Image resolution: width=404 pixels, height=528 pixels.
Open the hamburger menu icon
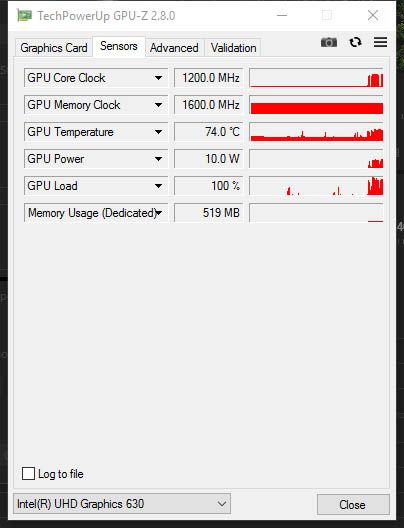coord(380,42)
